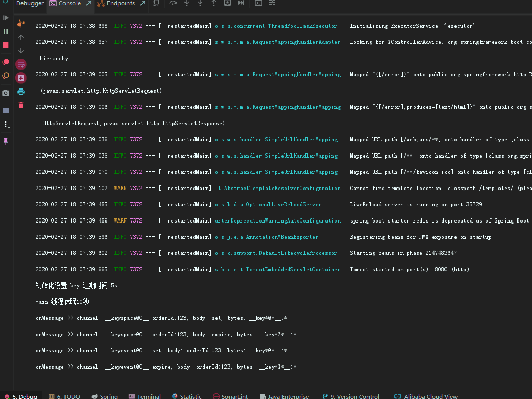The image size is (532, 399).
Task: Click 'Starting beans in phase 2147483647' message
Action: (x=403, y=253)
